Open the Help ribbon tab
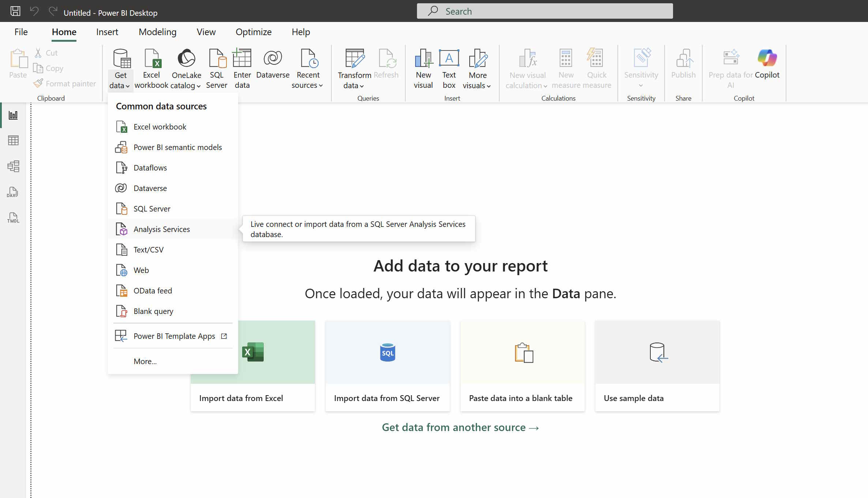868x498 pixels. click(301, 32)
